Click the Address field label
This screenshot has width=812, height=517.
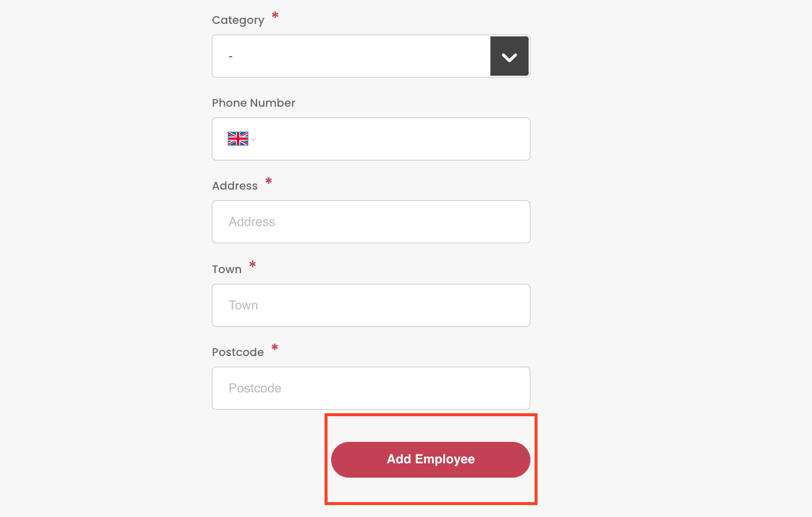click(x=235, y=186)
